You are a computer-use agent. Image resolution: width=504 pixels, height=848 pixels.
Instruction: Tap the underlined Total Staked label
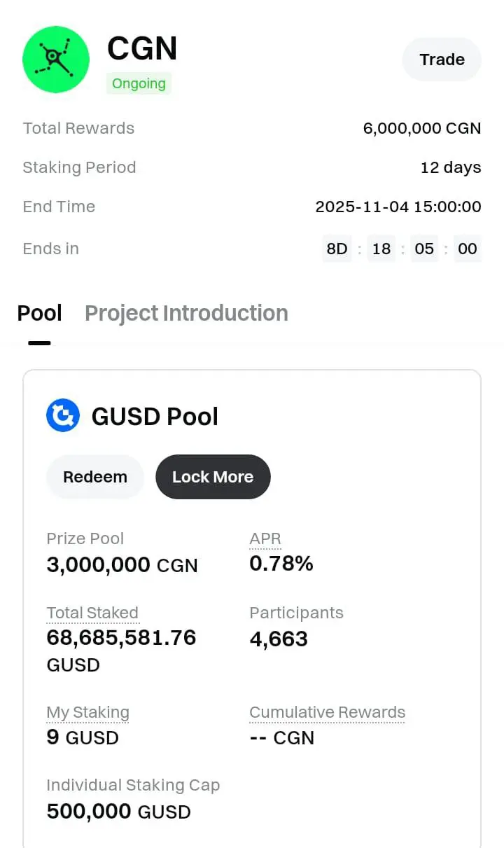coord(92,613)
